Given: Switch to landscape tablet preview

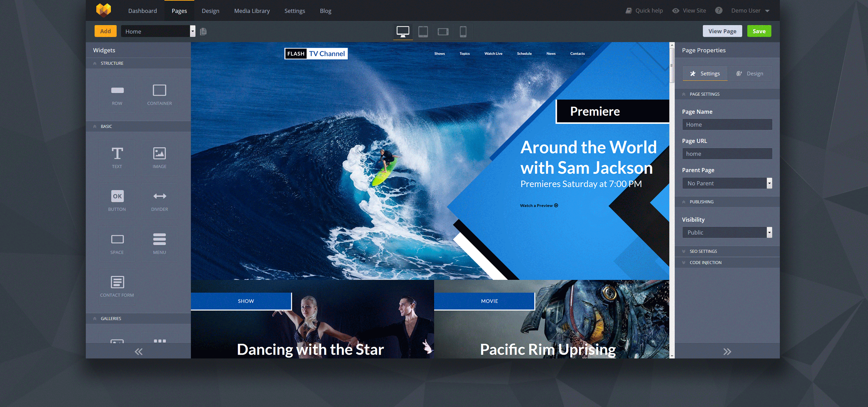Looking at the screenshot, I should point(443,32).
